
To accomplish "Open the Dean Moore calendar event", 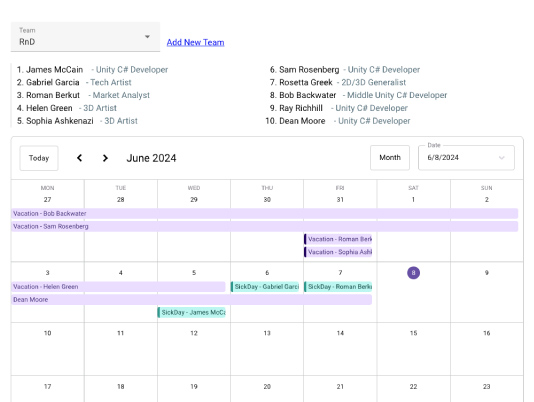I will [191, 300].
